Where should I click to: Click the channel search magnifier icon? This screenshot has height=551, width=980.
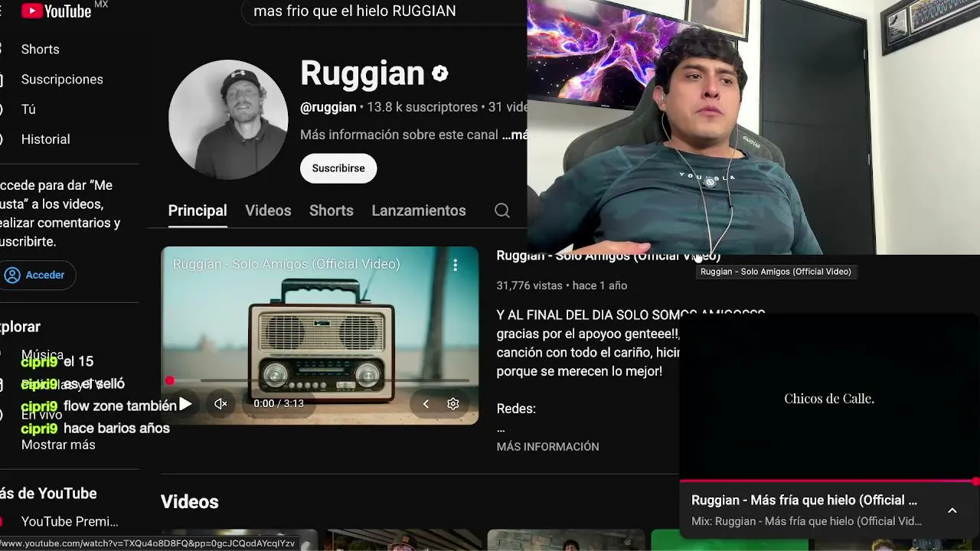pos(502,210)
